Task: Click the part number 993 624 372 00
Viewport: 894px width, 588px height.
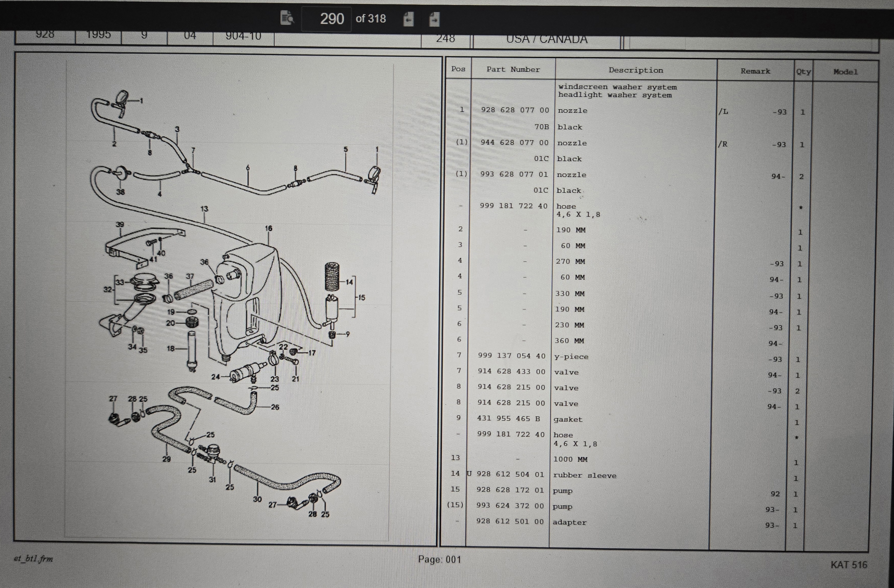Action: (510, 506)
